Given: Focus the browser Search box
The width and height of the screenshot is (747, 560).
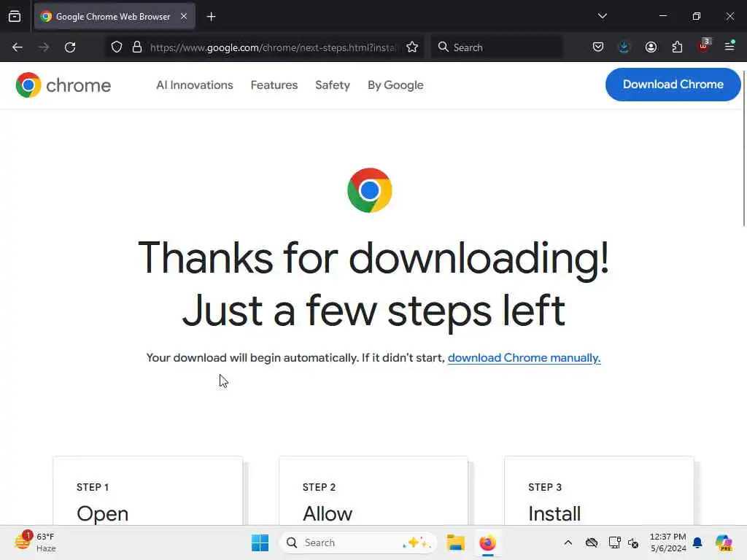Looking at the screenshot, I should (x=496, y=47).
